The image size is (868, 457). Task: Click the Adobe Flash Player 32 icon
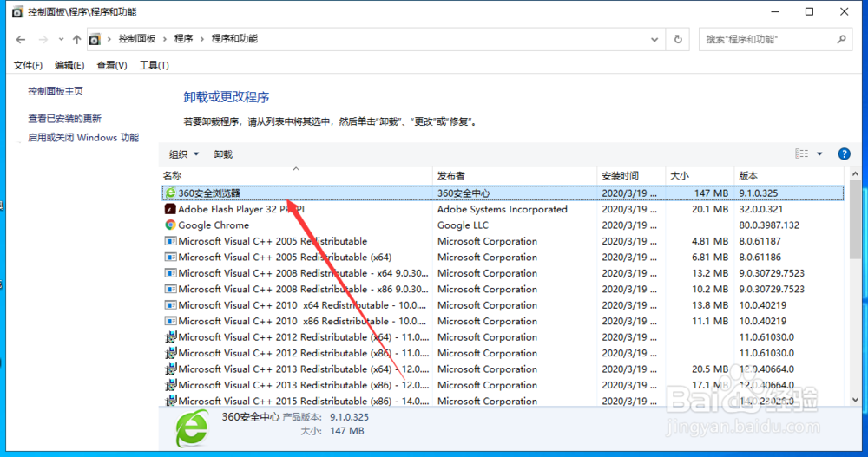click(170, 209)
